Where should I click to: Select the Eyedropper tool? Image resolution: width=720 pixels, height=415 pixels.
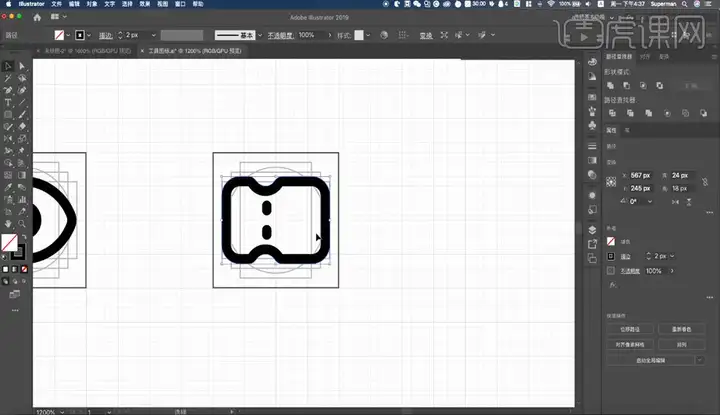[8, 187]
